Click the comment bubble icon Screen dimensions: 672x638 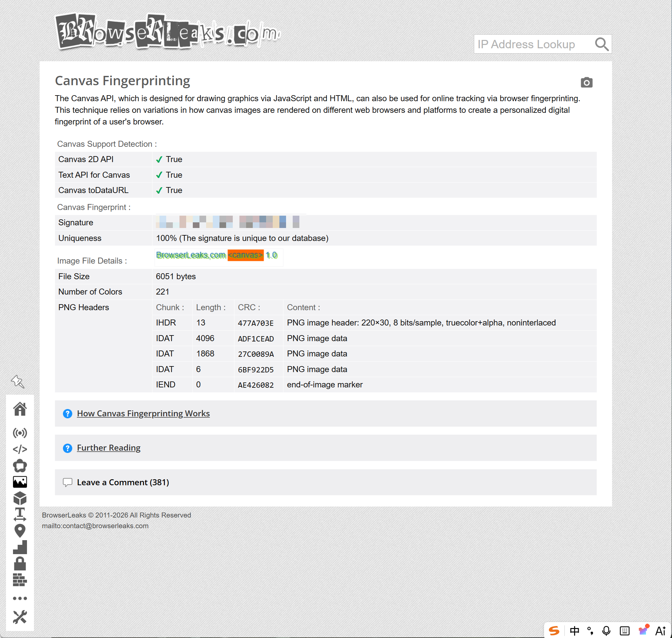[67, 482]
